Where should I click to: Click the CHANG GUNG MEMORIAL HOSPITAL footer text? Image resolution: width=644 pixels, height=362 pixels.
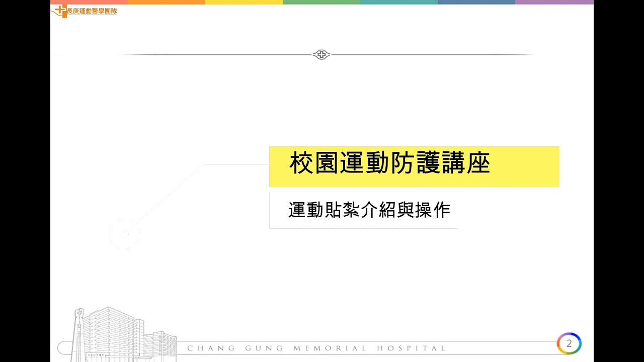click(x=316, y=348)
